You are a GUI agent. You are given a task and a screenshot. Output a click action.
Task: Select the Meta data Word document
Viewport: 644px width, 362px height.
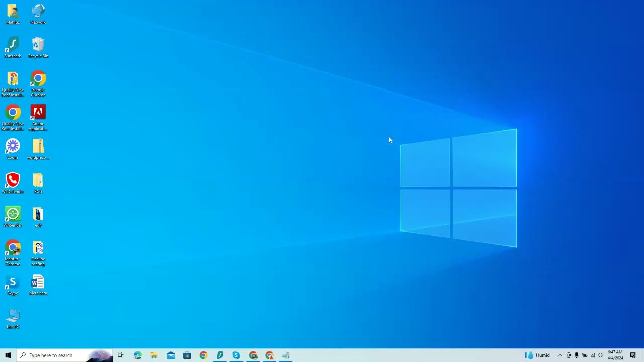[x=38, y=285]
